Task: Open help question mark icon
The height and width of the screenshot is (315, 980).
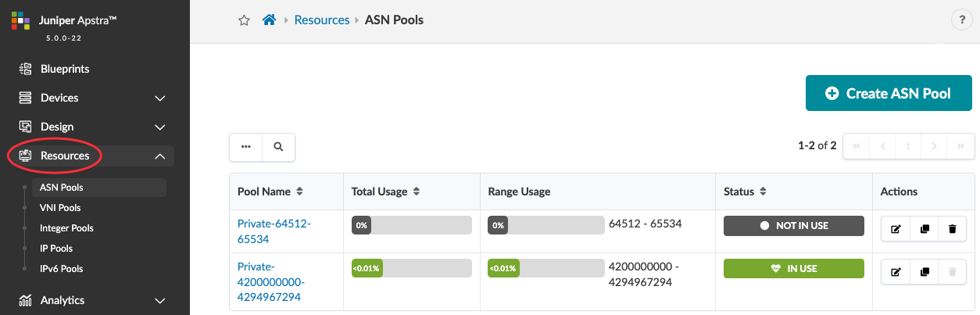Action: pos(961,20)
